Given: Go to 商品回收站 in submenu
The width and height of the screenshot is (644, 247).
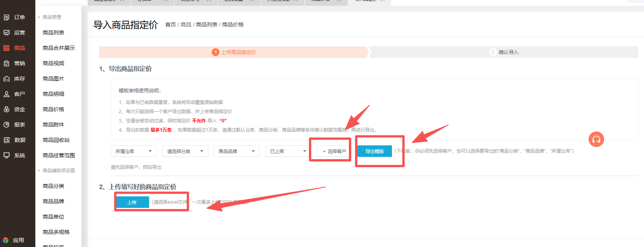Looking at the screenshot, I should click(x=56, y=140).
